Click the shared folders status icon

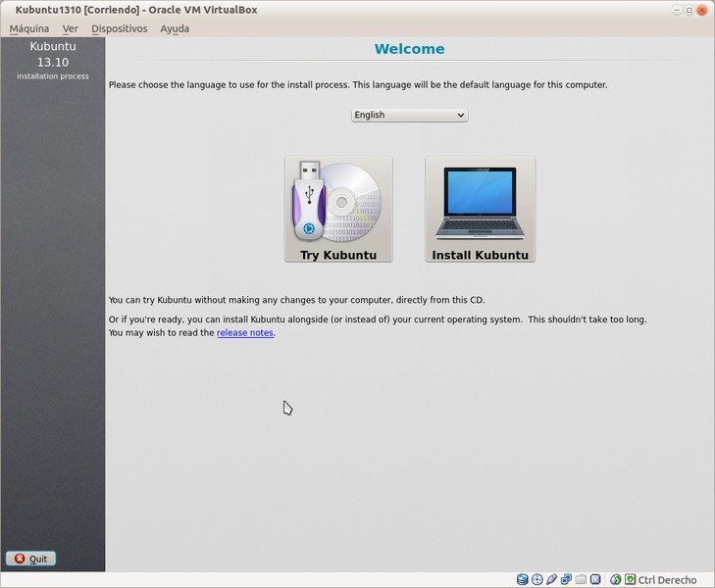581,579
